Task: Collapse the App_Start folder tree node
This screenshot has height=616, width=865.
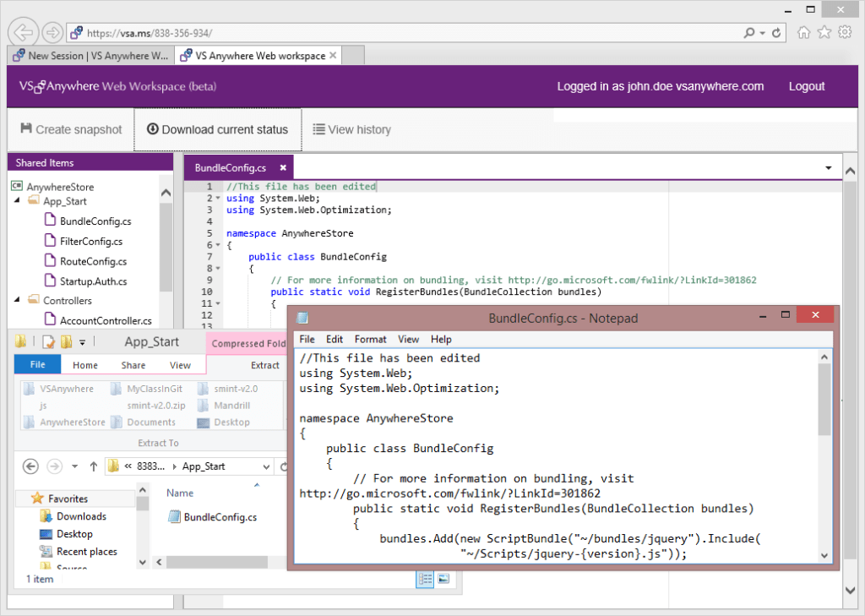Action: tap(18, 201)
